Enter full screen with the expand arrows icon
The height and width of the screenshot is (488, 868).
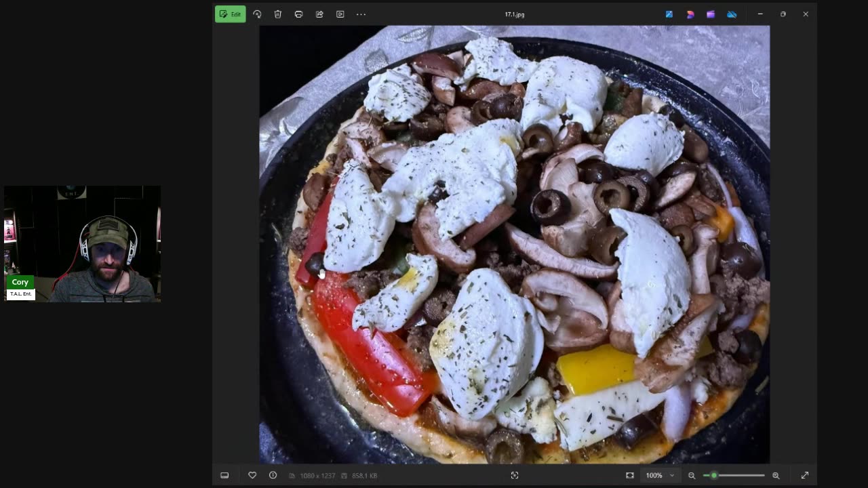(805, 476)
